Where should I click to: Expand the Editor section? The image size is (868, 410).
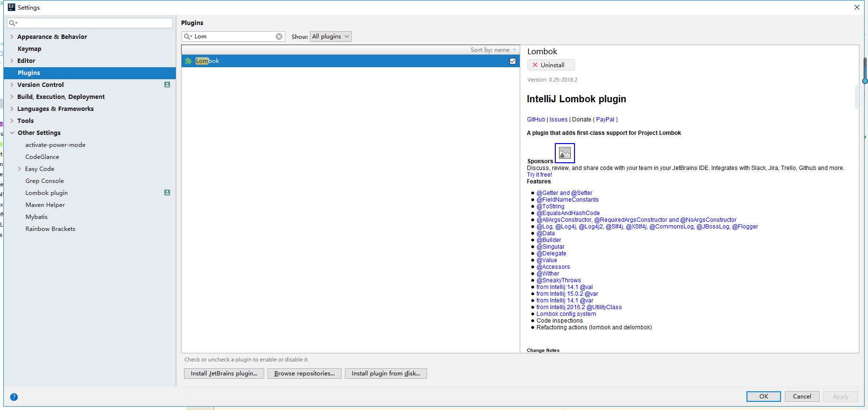[12, 60]
